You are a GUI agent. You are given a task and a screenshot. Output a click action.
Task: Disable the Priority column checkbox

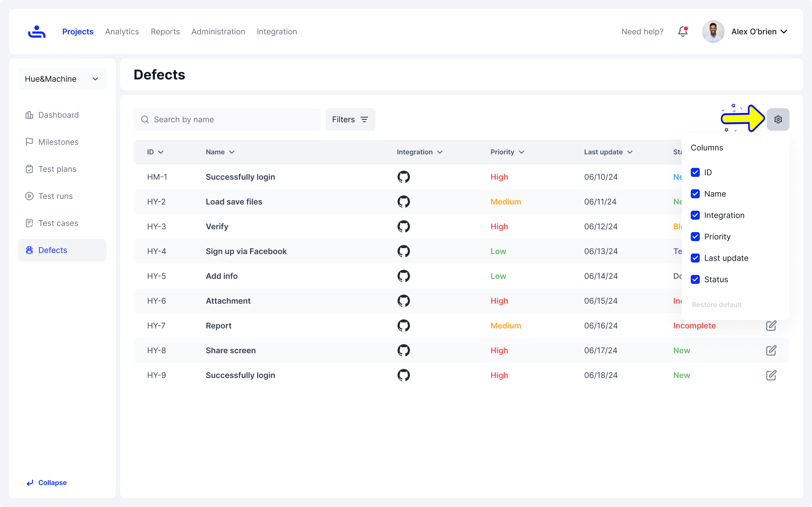(x=695, y=237)
